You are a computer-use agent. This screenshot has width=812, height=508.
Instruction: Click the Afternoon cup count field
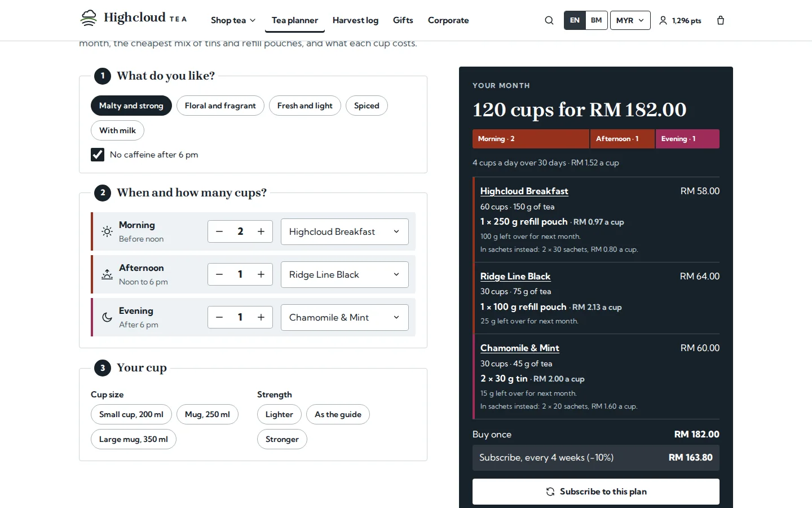pyautogui.click(x=240, y=274)
